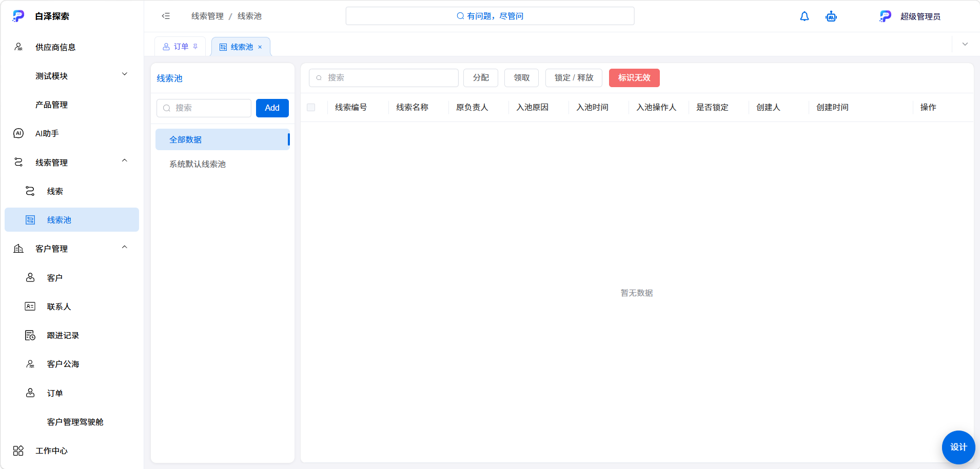
Task: Click the 供应商信息 sidebar icon
Action: point(18,47)
